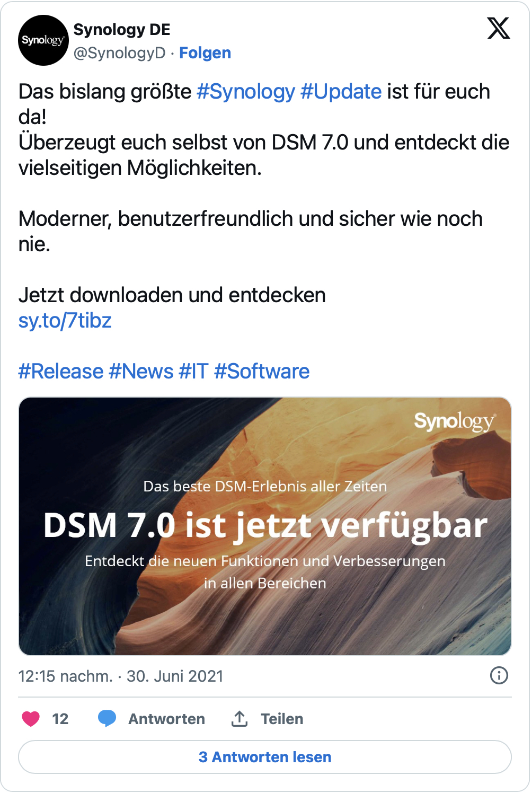Image resolution: width=532 pixels, height=793 pixels.
Task: Click the blue reply speech bubble icon
Action: [107, 719]
